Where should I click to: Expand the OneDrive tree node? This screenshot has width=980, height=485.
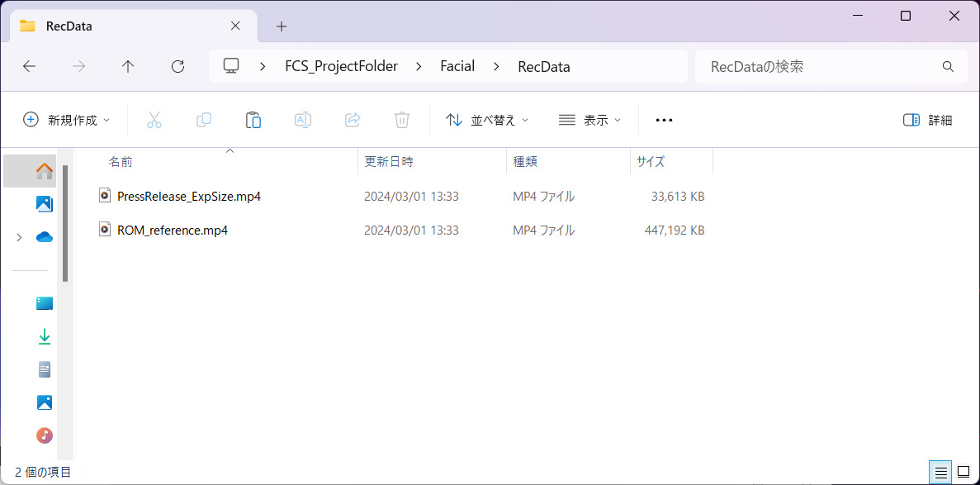coord(19,237)
